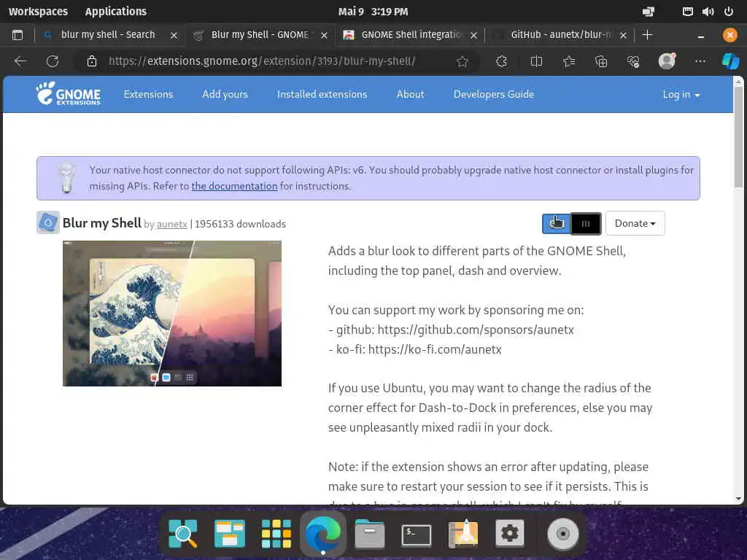The image size is (747, 560).
Task: Open the clock showing Mai 9 3:19 PM
Action: pyautogui.click(x=373, y=12)
